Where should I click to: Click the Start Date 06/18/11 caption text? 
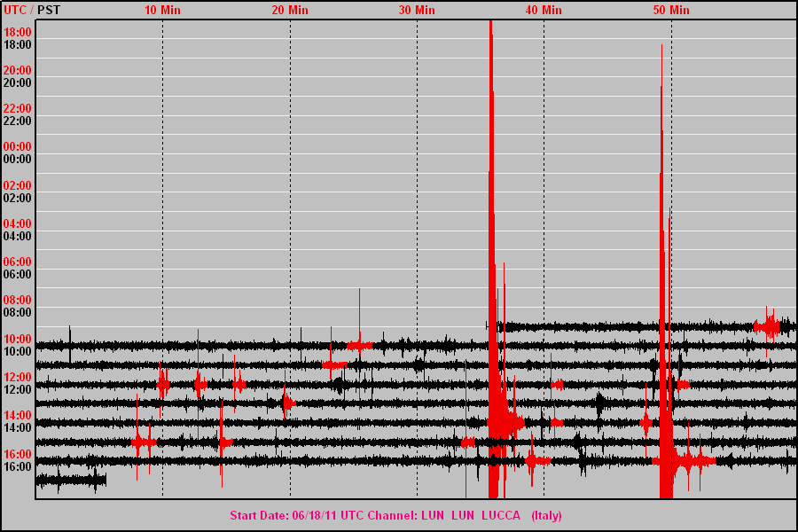click(284, 516)
